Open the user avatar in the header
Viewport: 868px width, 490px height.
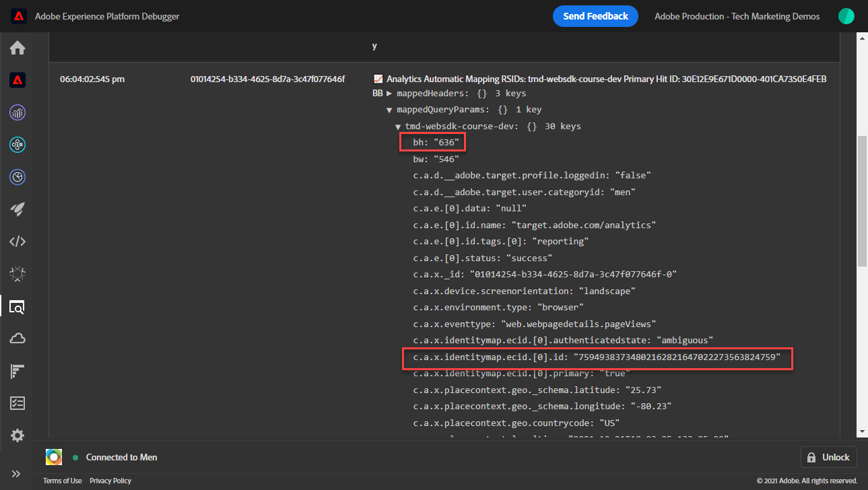coord(846,16)
